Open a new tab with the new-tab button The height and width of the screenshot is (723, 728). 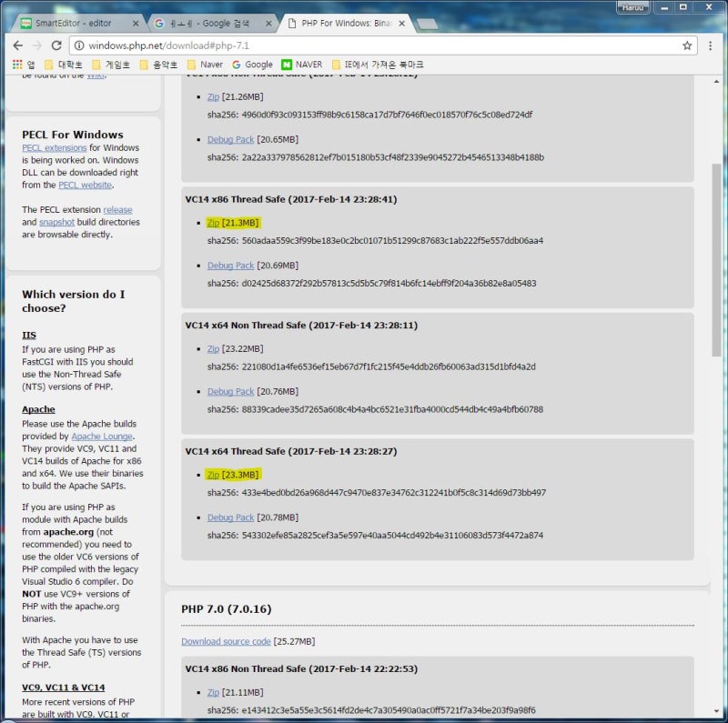point(427,24)
